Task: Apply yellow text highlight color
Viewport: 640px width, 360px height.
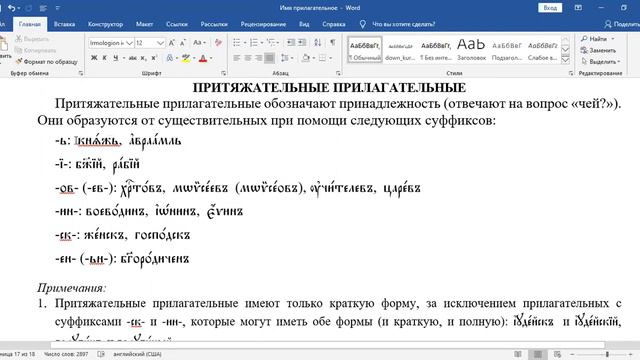Action: pos(186,58)
